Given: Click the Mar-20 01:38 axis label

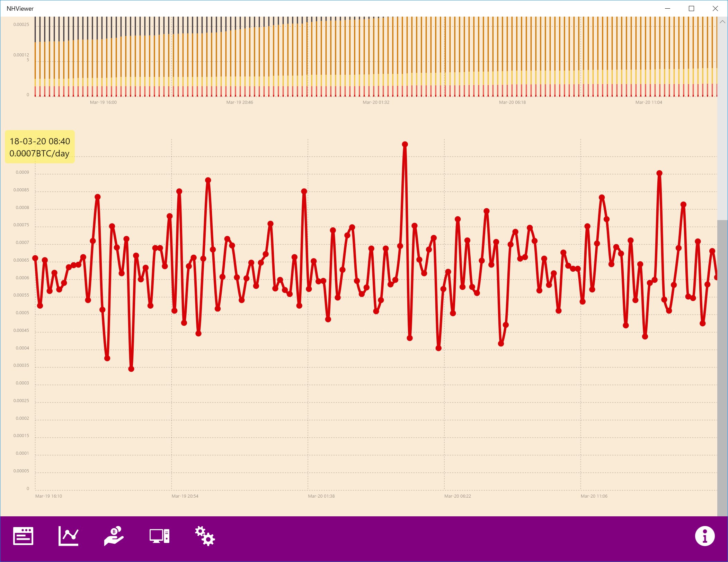Looking at the screenshot, I should pyautogui.click(x=321, y=496).
